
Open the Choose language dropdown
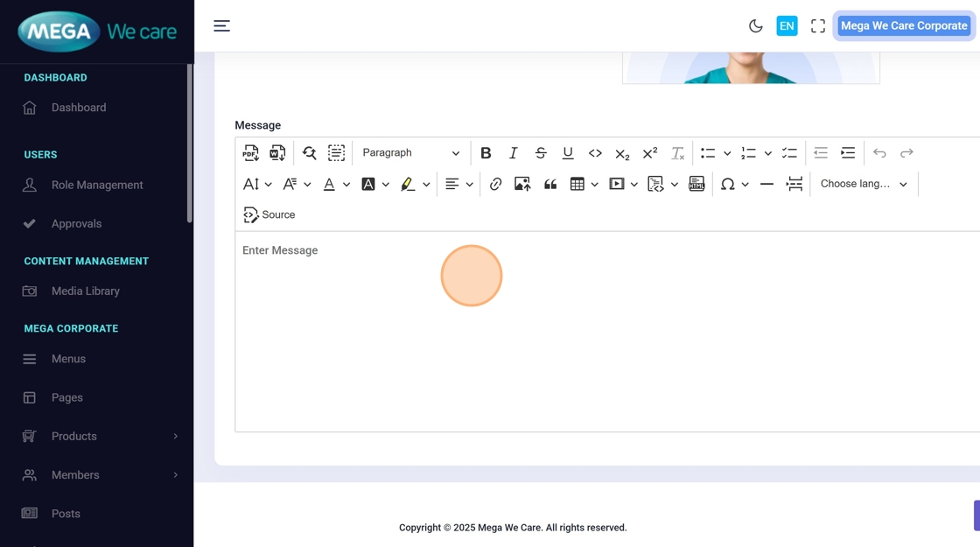864,184
